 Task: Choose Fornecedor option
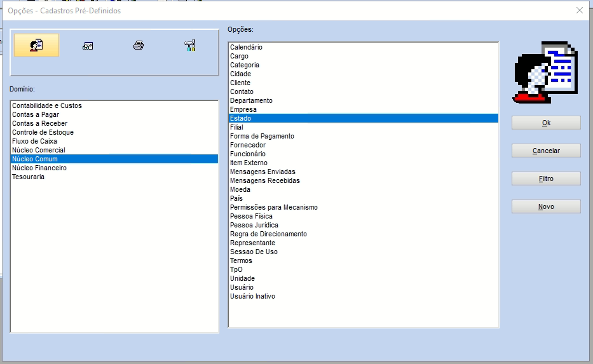[x=364, y=145]
